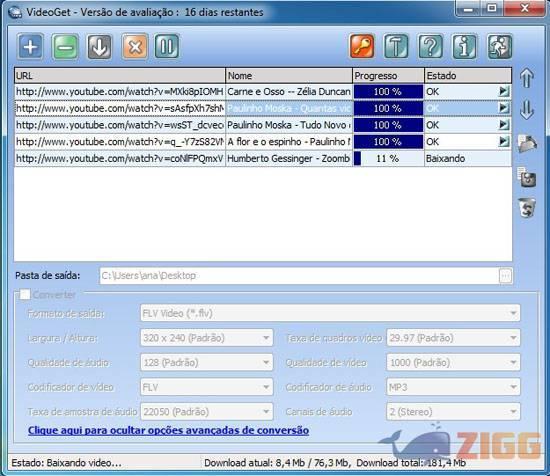Viewport: 550px width, 476px height.
Task: Select the URL containing q_-Y7zS82VM
Action: coord(120,142)
